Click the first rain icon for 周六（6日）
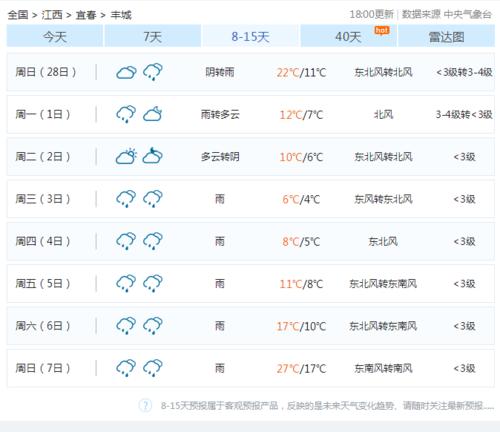 126,326
